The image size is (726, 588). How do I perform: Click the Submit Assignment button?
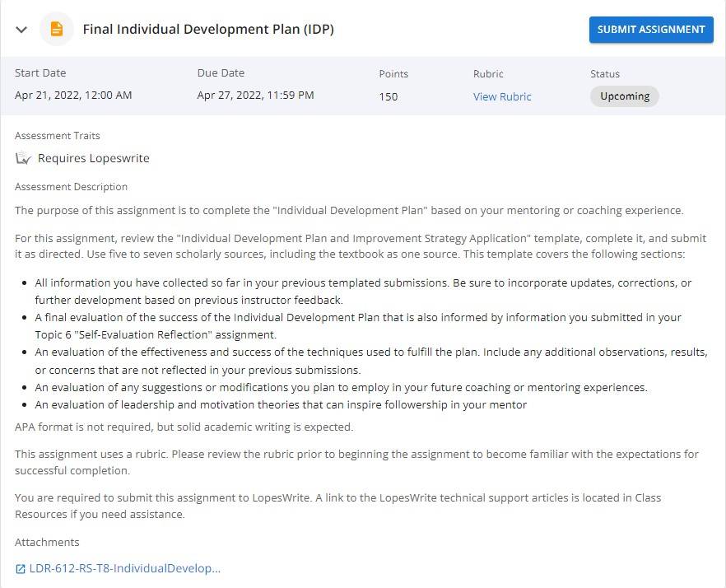point(651,30)
